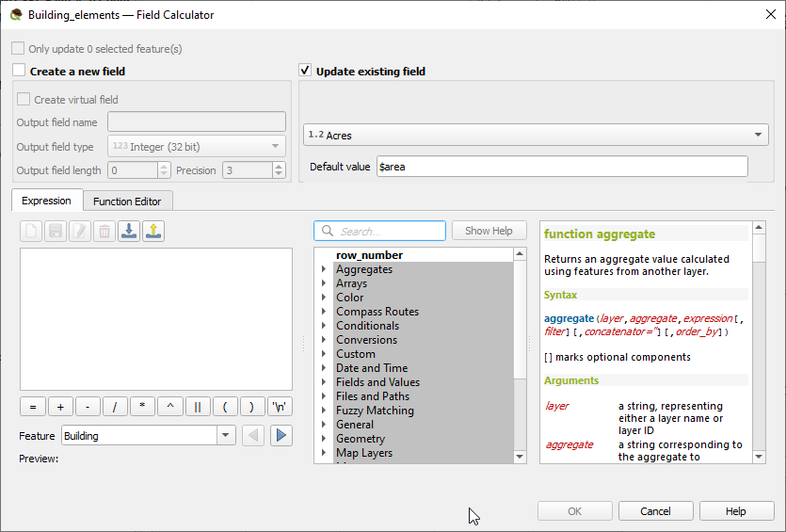The image size is (786, 532).
Task: Insert the power caret operator
Action: pos(170,407)
